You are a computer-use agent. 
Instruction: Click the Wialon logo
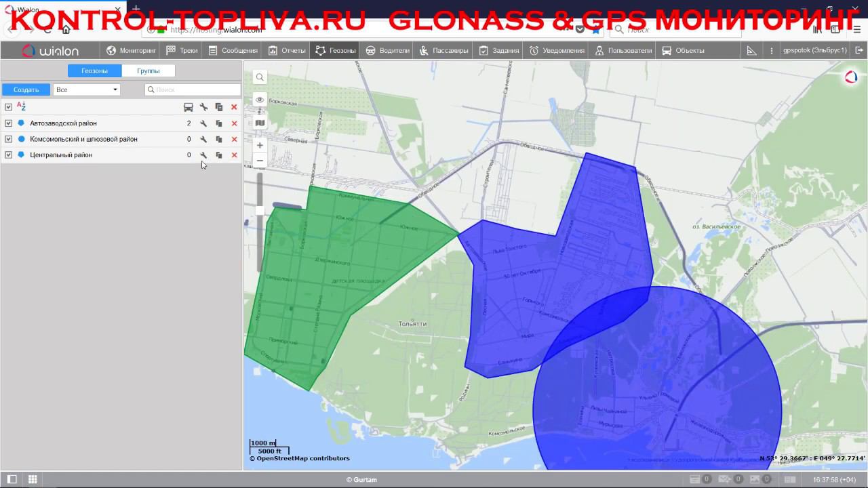click(50, 51)
